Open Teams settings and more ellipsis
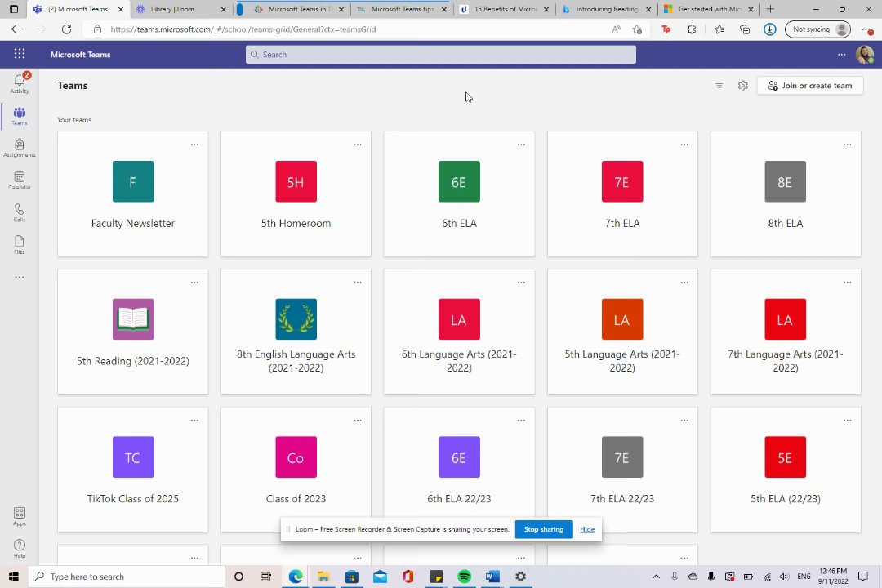882x588 pixels. pos(841,55)
